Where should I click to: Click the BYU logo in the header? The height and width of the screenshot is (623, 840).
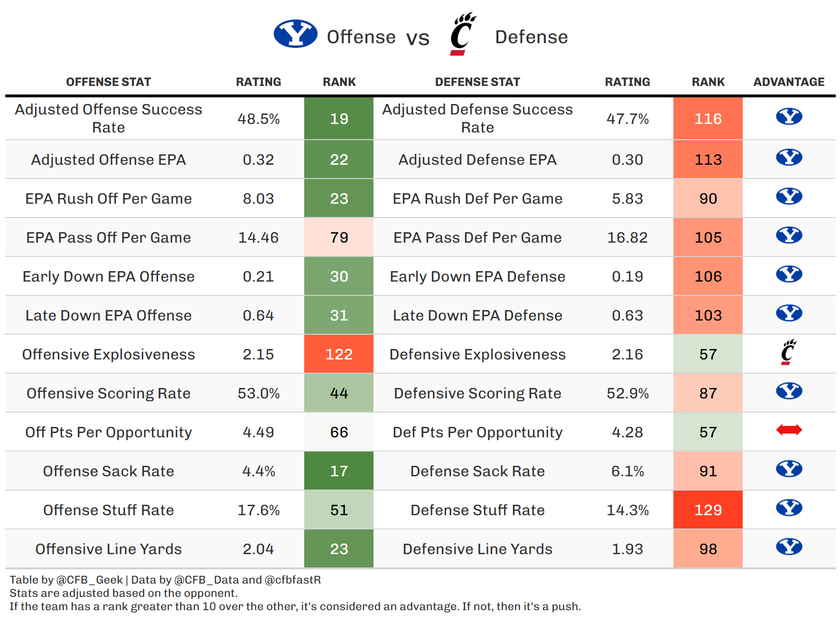click(295, 34)
